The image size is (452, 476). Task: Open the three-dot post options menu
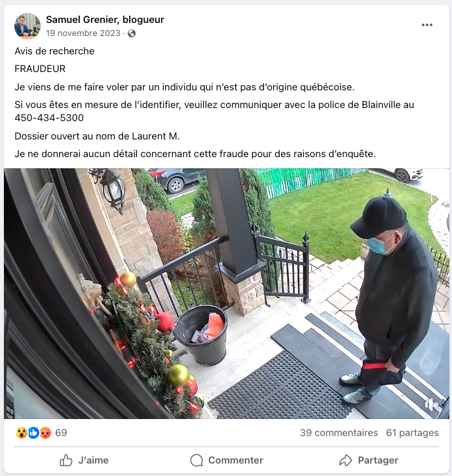[427, 25]
